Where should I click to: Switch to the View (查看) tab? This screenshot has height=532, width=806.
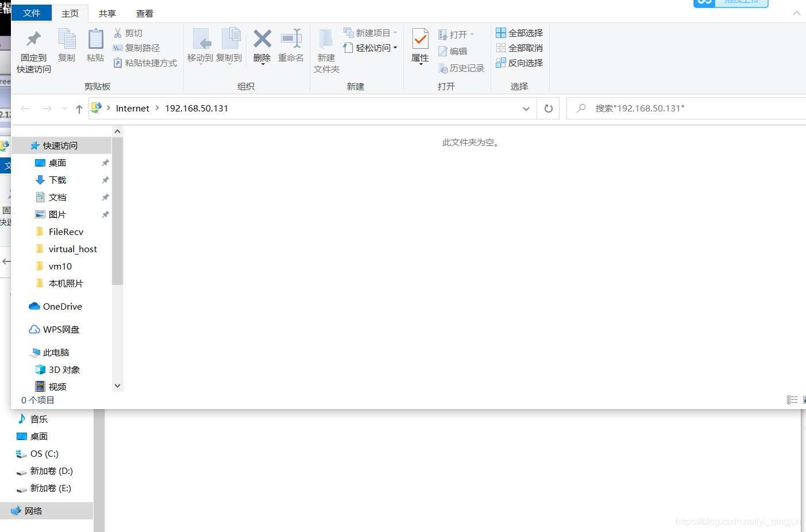144,13
